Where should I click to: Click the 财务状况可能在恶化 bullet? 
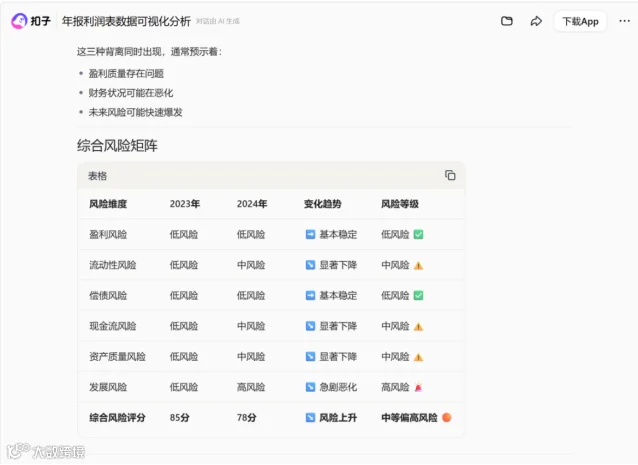click(131, 93)
